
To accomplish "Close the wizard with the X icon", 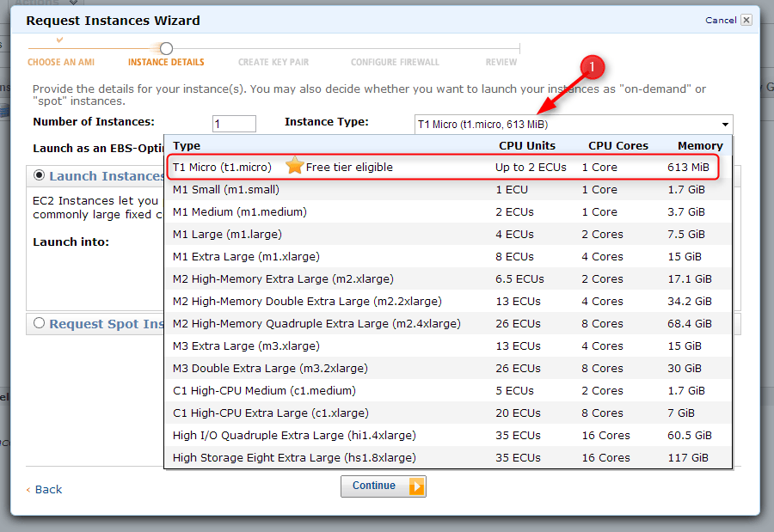I will click(x=746, y=20).
